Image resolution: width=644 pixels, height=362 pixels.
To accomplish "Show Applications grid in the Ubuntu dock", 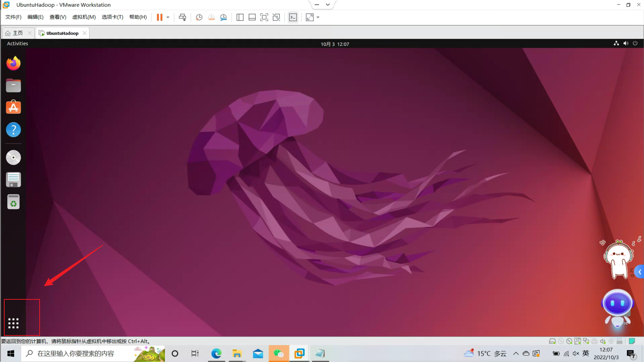I will (x=13, y=323).
